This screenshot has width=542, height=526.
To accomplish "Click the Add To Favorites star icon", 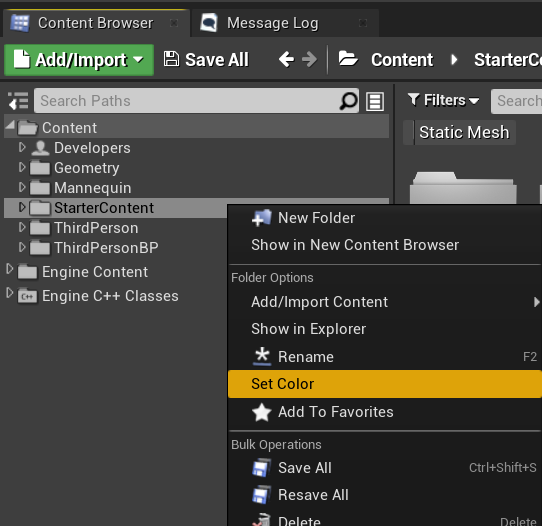I will [x=262, y=412].
